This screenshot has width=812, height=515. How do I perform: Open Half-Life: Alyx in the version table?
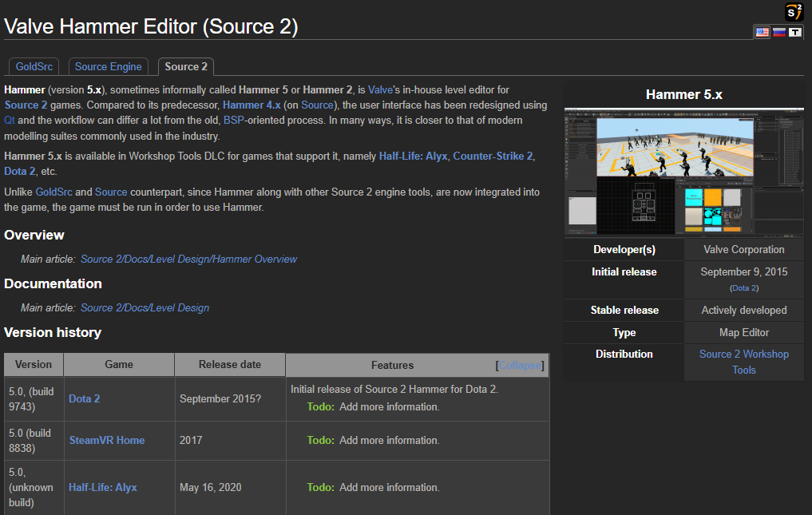(103, 488)
